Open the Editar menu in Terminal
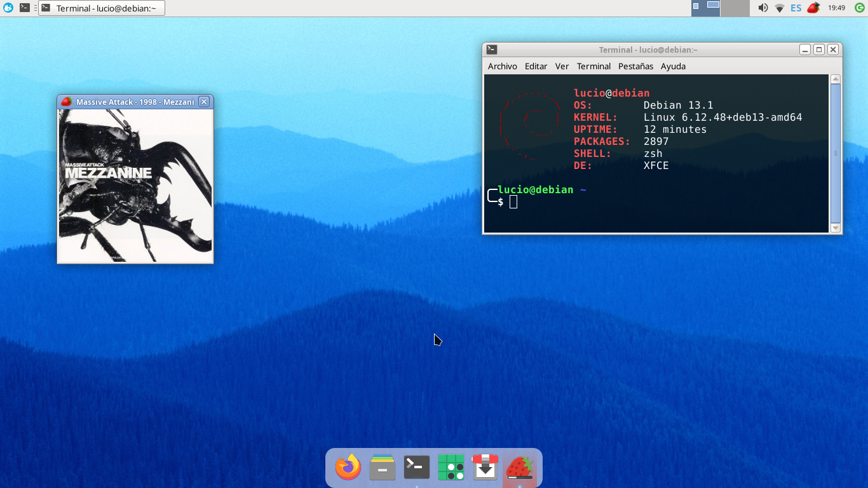 coord(536,66)
